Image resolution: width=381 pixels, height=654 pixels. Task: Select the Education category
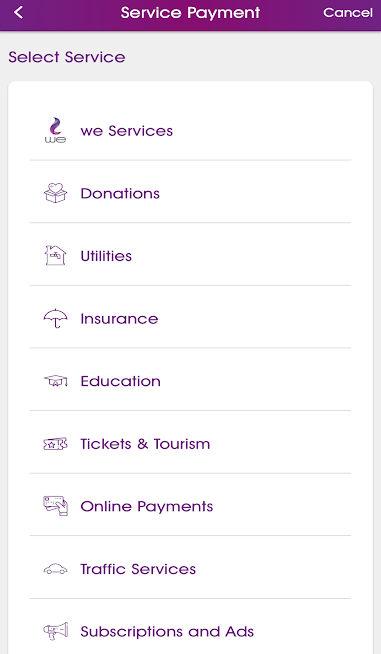pyautogui.click(x=190, y=381)
